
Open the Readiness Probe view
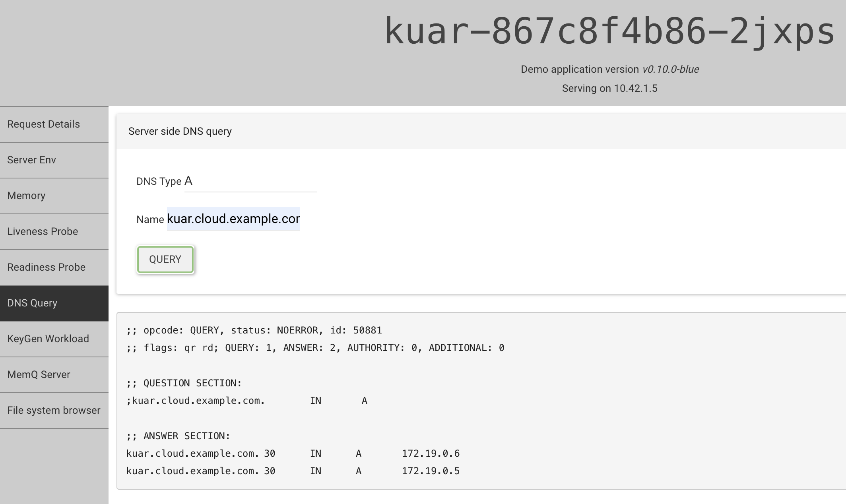coord(46,267)
